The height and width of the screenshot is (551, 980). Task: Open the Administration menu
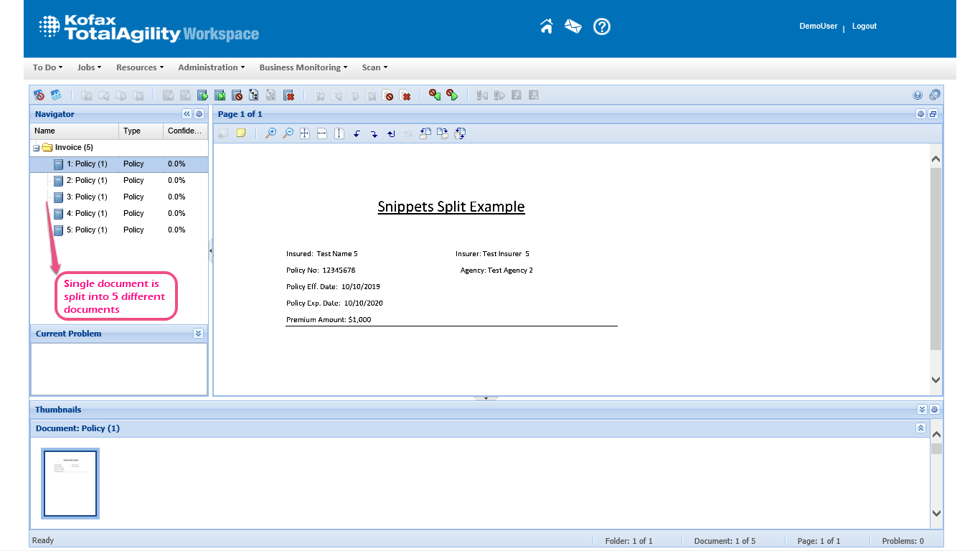tap(211, 67)
